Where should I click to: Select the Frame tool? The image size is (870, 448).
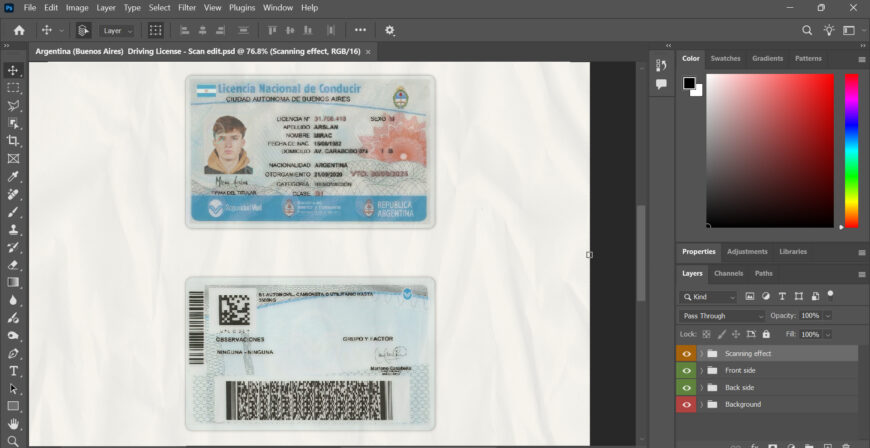coord(13,159)
